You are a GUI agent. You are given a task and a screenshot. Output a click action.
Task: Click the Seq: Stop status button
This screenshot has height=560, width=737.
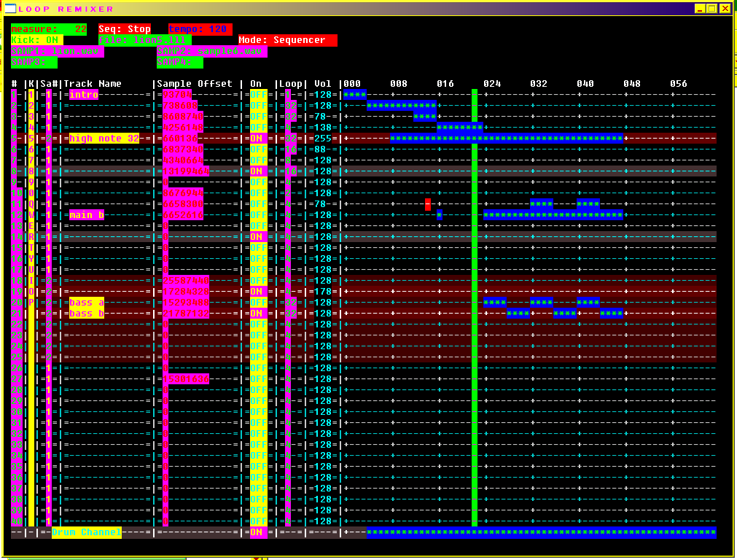click(125, 29)
